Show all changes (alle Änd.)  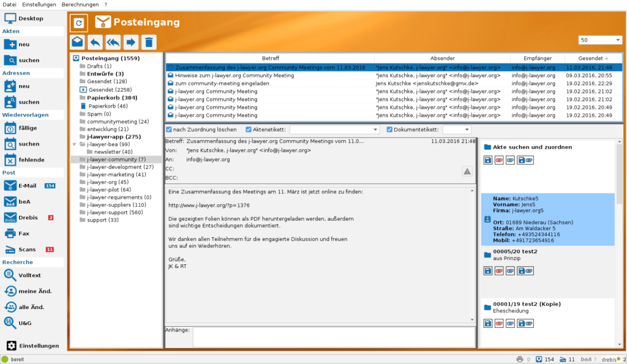pos(24,307)
